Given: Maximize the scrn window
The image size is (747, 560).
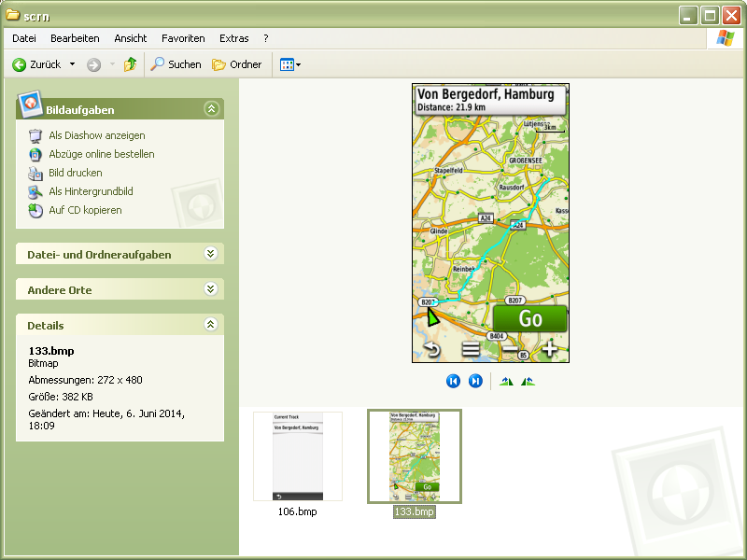Looking at the screenshot, I should coord(710,16).
